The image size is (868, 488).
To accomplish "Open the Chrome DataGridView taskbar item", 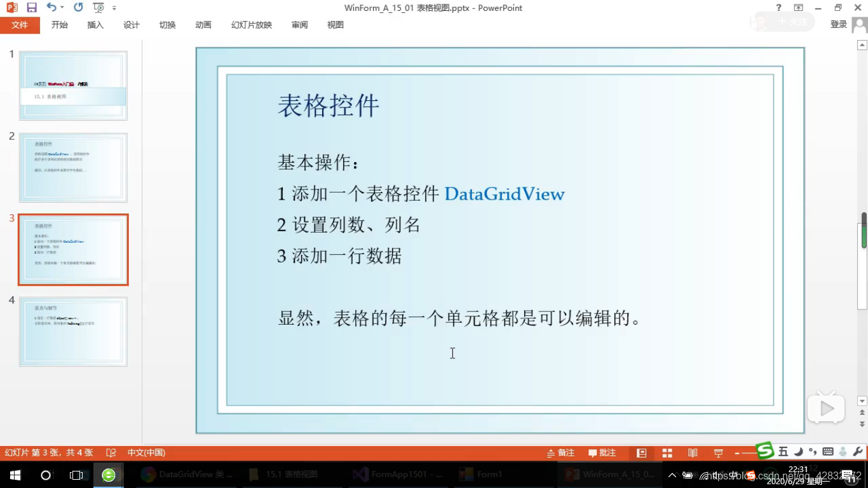I will 187,475.
